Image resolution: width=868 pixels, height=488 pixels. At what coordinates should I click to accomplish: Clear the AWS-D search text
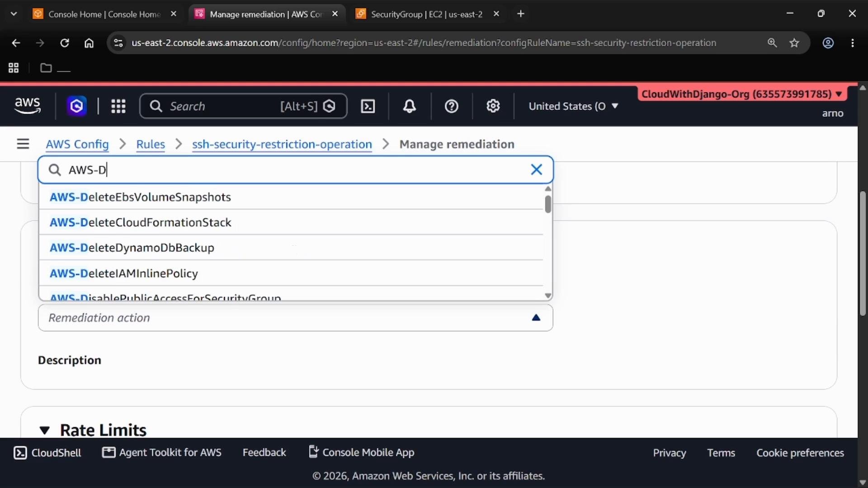pyautogui.click(x=537, y=169)
